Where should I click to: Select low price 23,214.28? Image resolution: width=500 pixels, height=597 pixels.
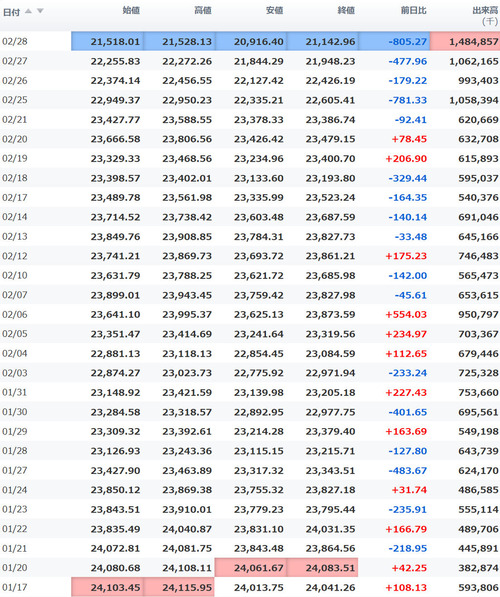(259, 431)
